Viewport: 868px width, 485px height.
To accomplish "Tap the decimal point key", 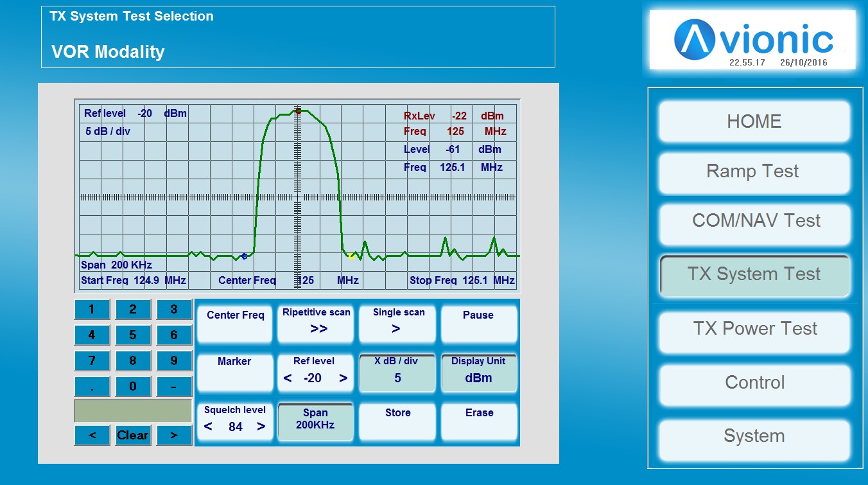I will click(92, 387).
